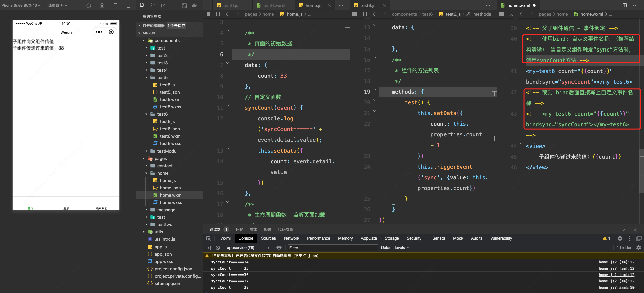Open source link for syncCount======36 log
This screenshot has height=293, width=644.
click(617, 275)
